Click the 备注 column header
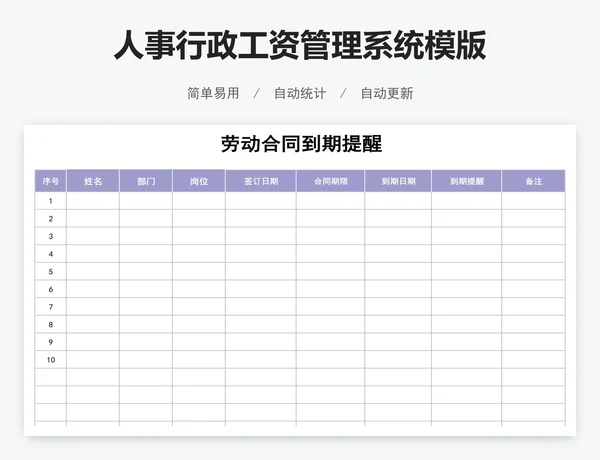The height and width of the screenshot is (460, 600). coord(533,181)
